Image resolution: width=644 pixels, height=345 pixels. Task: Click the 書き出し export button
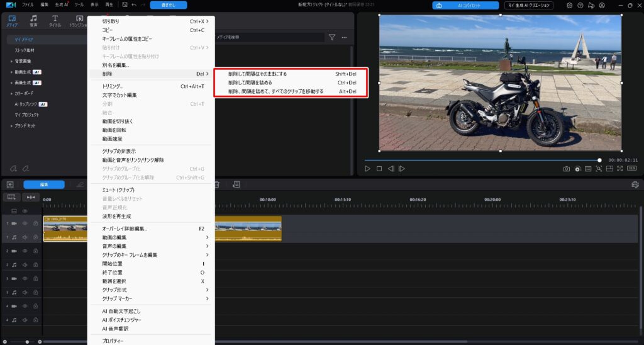169,5
